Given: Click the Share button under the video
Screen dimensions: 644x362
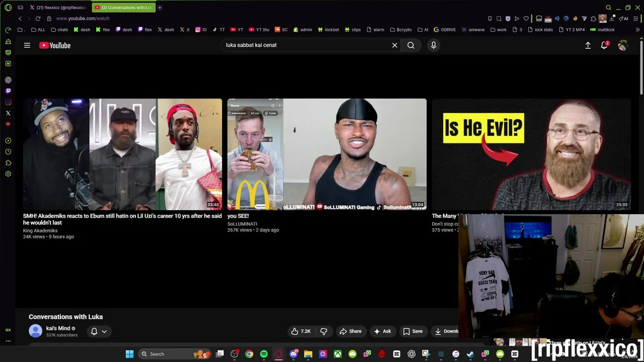Looking at the screenshot, I should pyautogui.click(x=350, y=331).
